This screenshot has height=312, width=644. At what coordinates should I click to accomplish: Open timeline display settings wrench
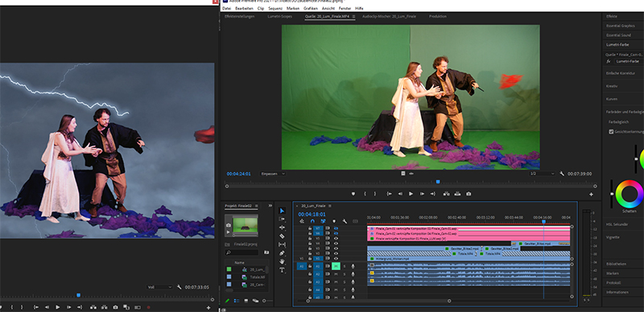(345, 221)
